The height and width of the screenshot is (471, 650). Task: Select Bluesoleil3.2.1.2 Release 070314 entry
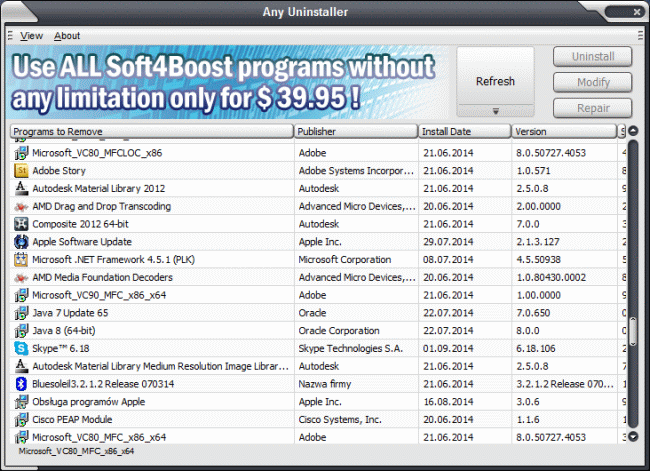(x=318, y=384)
